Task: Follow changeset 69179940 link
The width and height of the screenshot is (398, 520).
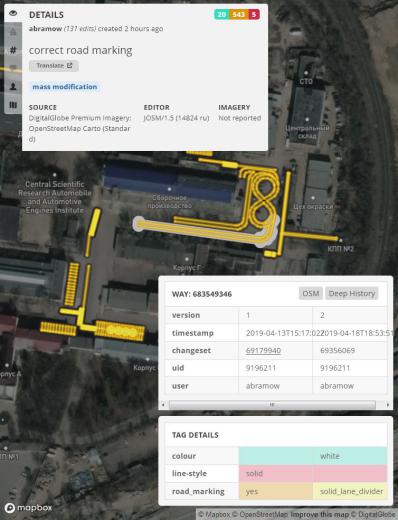Action: point(263,350)
